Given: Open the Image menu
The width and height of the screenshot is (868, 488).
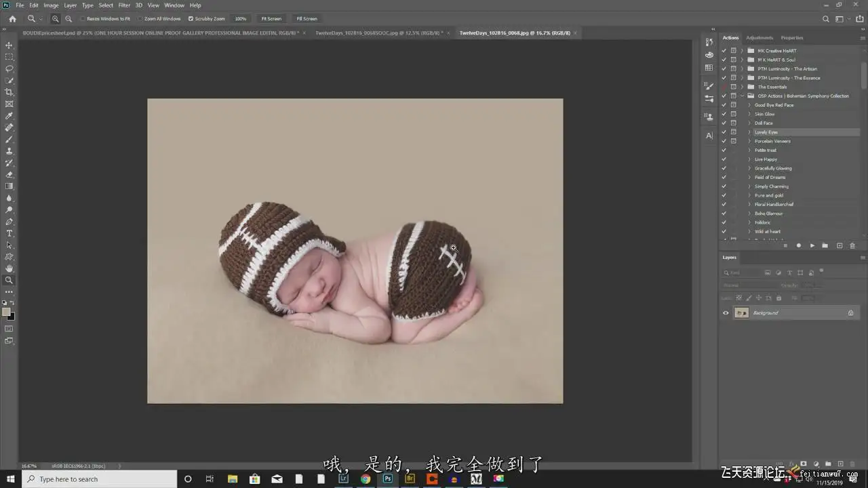Looking at the screenshot, I should [51, 5].
